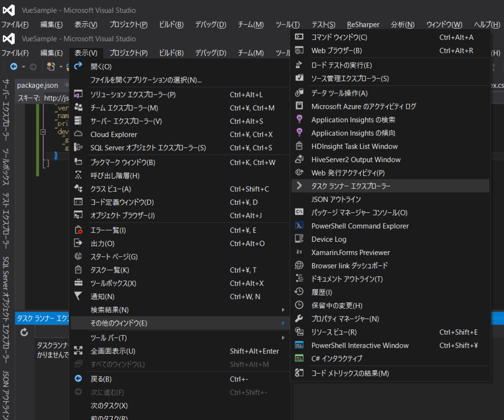
Task: Click the notification flag icon
Action: [78, 296]
